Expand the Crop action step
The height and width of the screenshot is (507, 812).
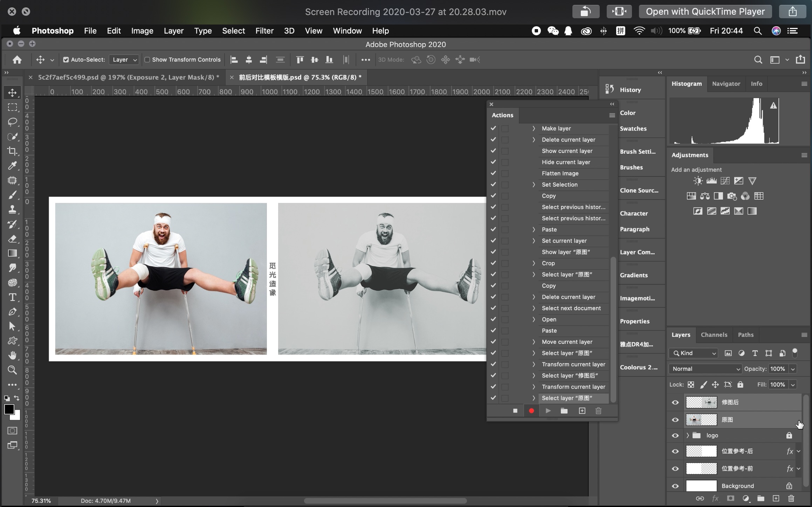tap(534, 263)
